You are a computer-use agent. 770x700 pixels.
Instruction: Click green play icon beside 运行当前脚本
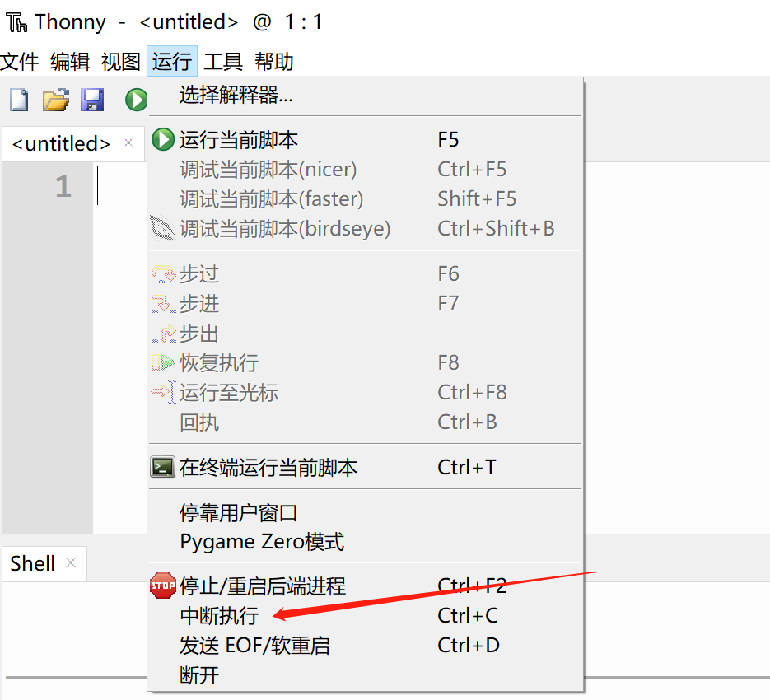(163, 139)
